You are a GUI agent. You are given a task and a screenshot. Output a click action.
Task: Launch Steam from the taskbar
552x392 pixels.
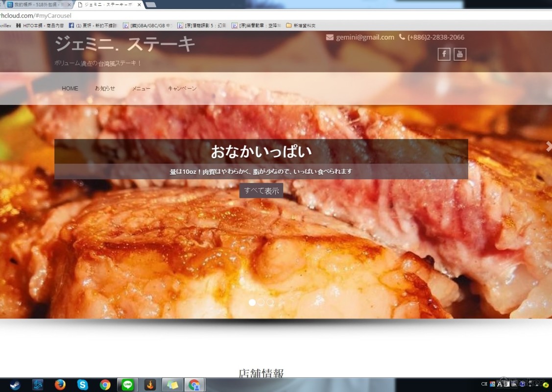(x=15, y=385)
